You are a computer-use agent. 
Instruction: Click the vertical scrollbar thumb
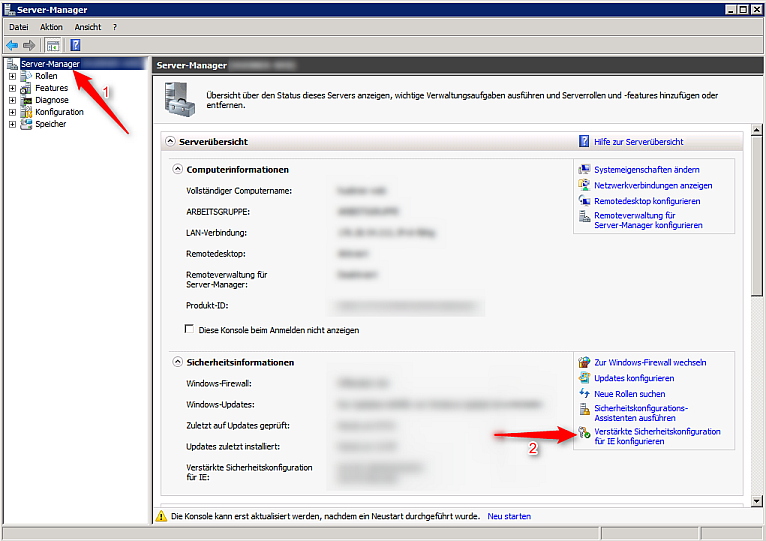tap(757, 216)
